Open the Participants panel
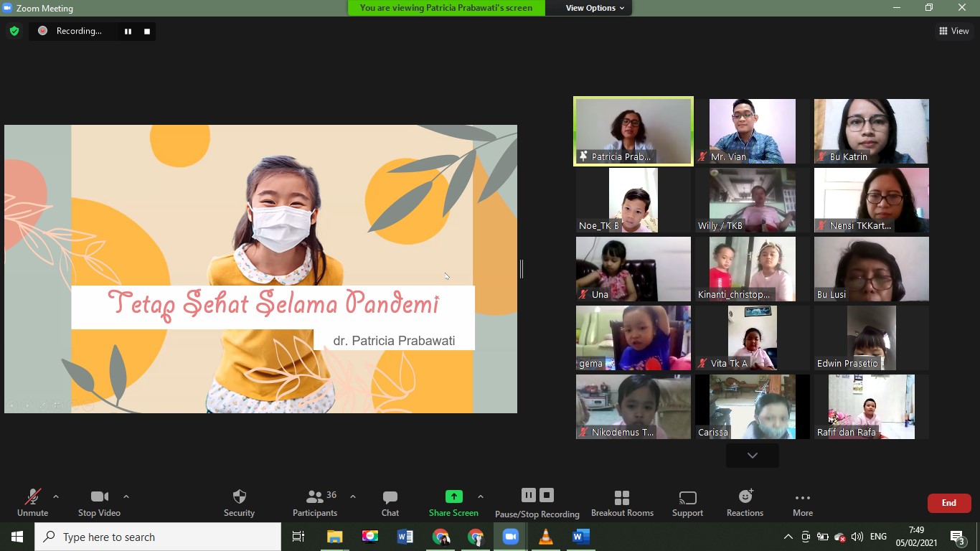Image resolution: width=980 pixels, height=551 pixels. point(315,503)
